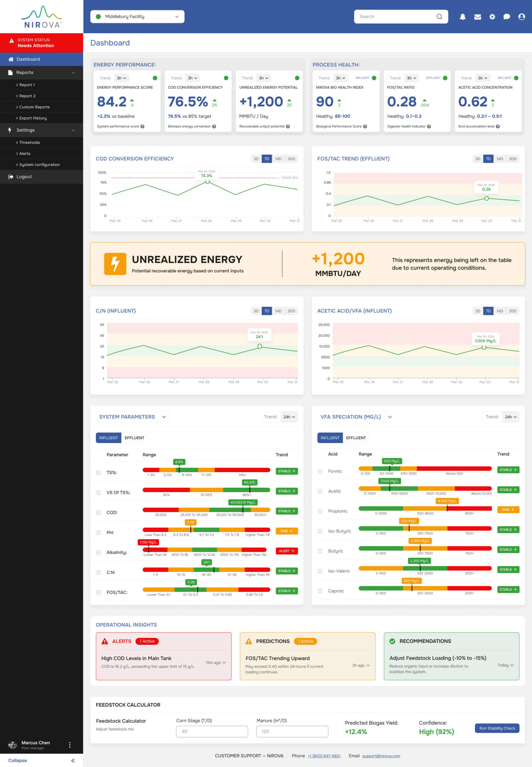Click the Alkalinity range marker showing 1,150 Mg/L
This screenshot has height=767, width=532.
148,542
